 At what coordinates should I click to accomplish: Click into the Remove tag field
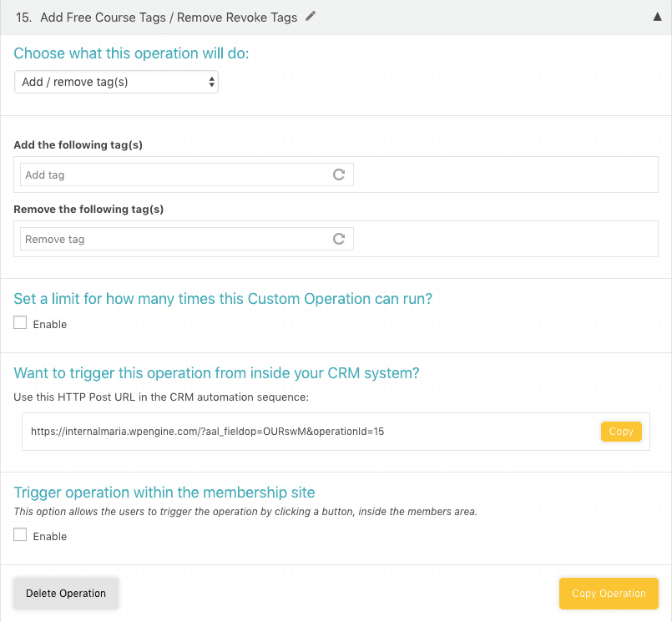pyautogui.click(x=175, y=240)
